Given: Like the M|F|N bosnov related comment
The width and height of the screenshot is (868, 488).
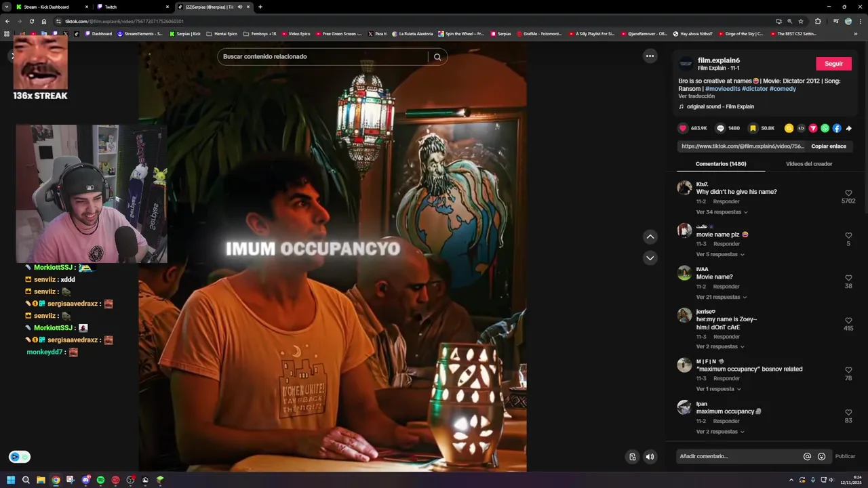Looking at the screenshot, I should pos(848,370).
